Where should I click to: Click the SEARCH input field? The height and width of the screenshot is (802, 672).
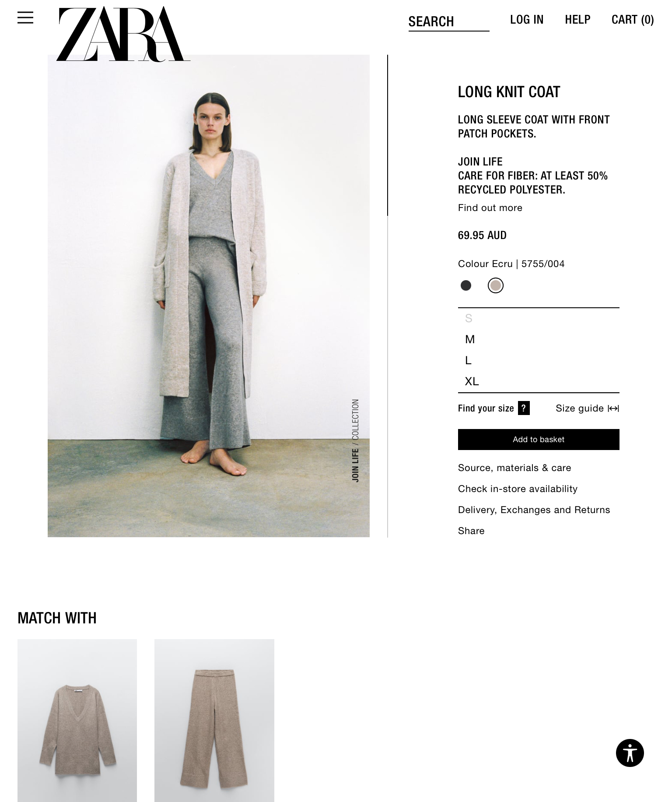click(x=449, y=22)
